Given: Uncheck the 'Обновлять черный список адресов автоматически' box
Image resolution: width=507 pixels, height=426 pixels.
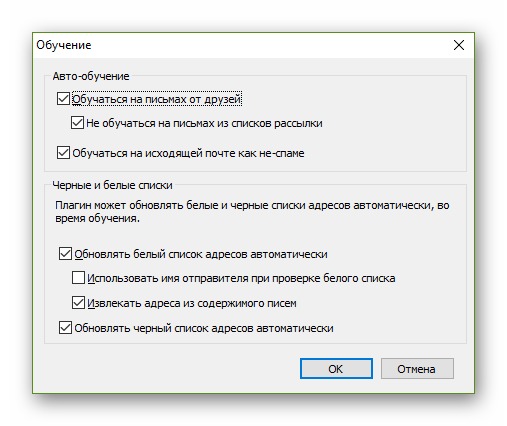Looking at the screenshot, I should click(65, 328).
